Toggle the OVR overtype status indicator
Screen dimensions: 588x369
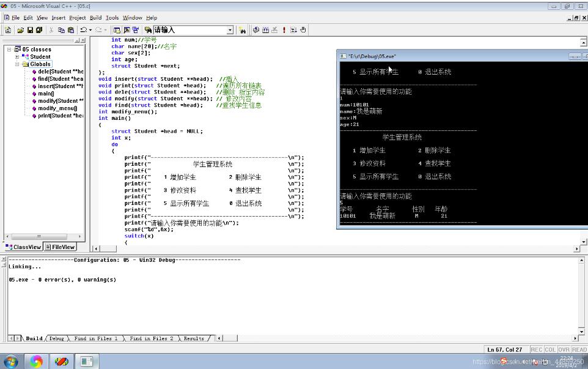[x=565, y=349]
